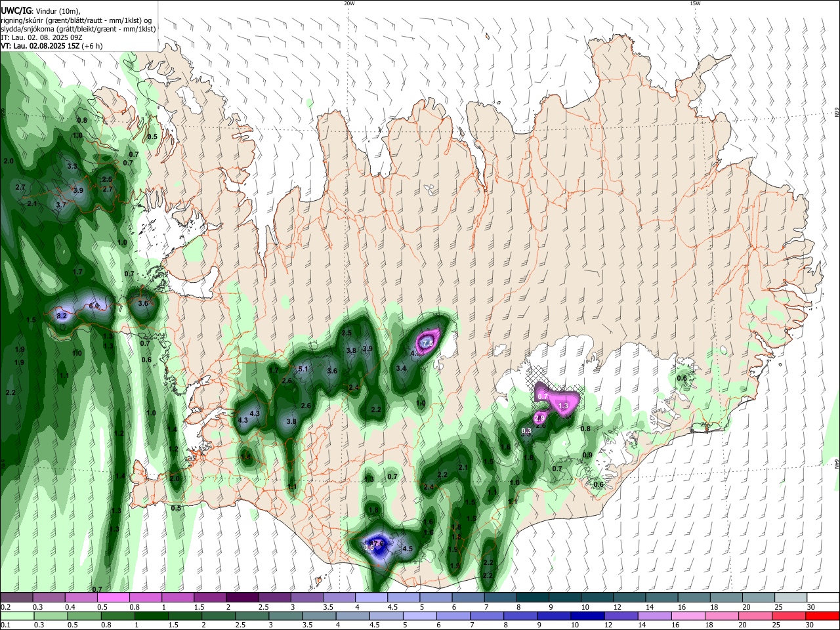Pick the dark navy 10 mm rain legend swatch
This screenshot has width=840, height=630.
click(x=587, y=616)
